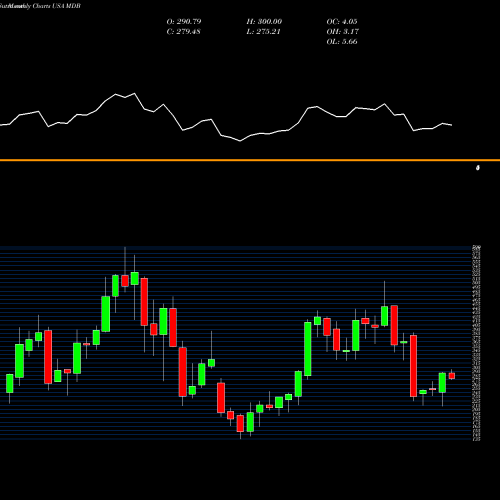The width and height of the screenshot is (500, 500).
Task: Click the small '5' label below orange line
Action: [x=478, y=168]
